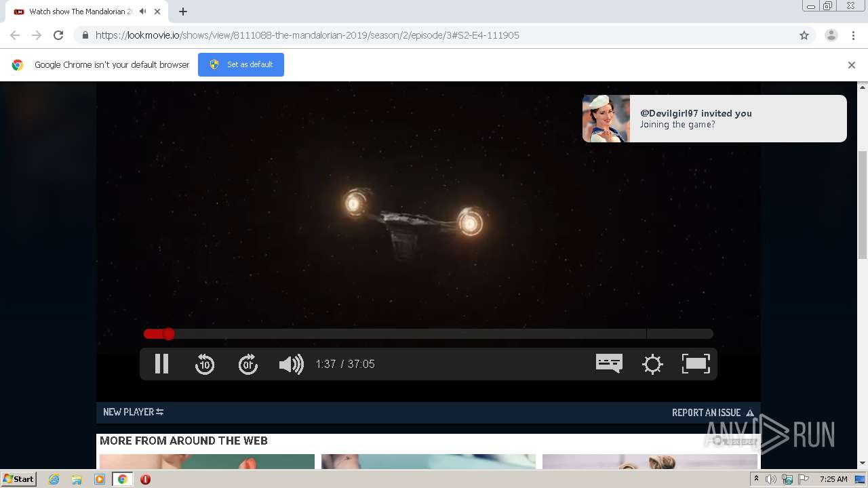Dismiss the default browser info bar
The width and height of the screenshot is (868, 488).
(852, 65)
